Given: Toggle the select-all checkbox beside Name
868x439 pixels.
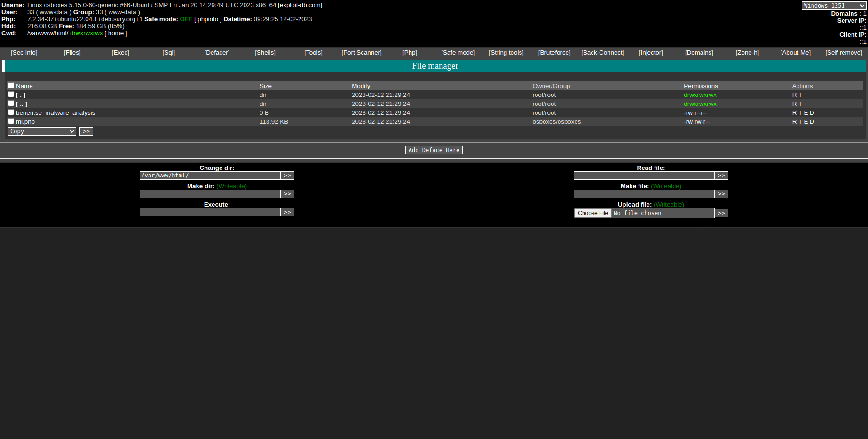Looking at the screenshot, I should 11,86.
